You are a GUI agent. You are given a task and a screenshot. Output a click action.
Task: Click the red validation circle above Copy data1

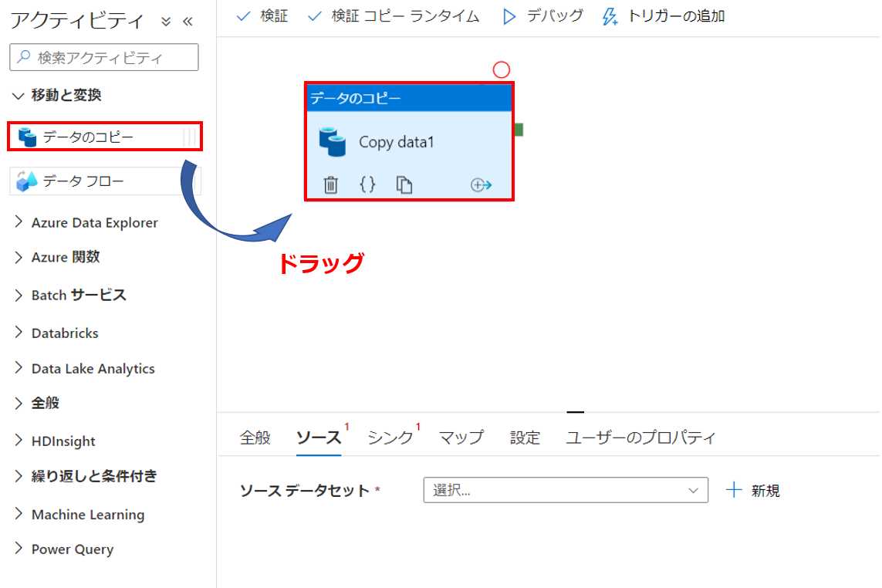(x=502, y=69)
